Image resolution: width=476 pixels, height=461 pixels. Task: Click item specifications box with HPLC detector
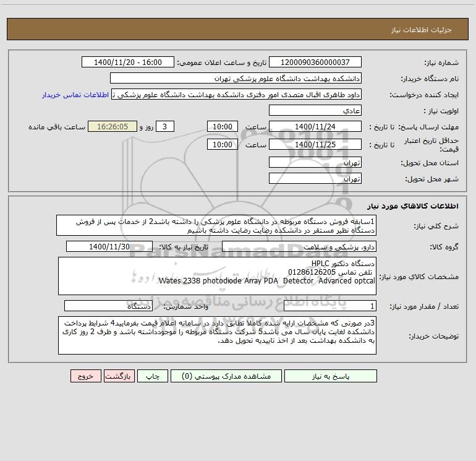click(x=217, y=276)
